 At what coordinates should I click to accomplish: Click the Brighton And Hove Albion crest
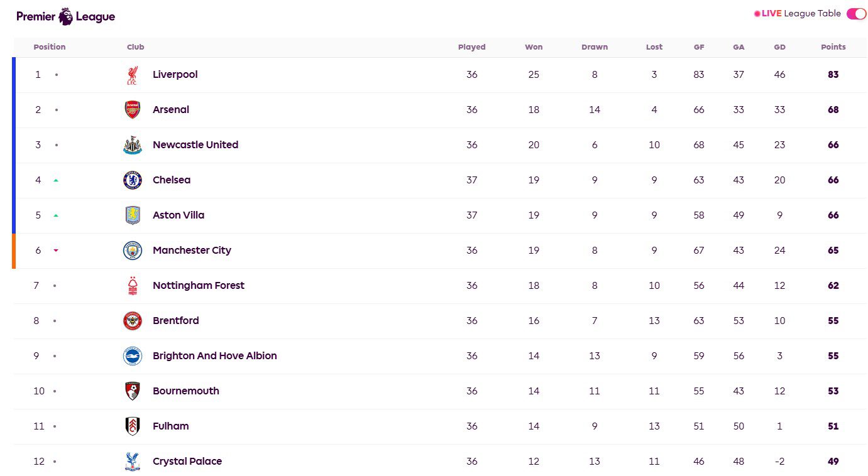(132, 356)
